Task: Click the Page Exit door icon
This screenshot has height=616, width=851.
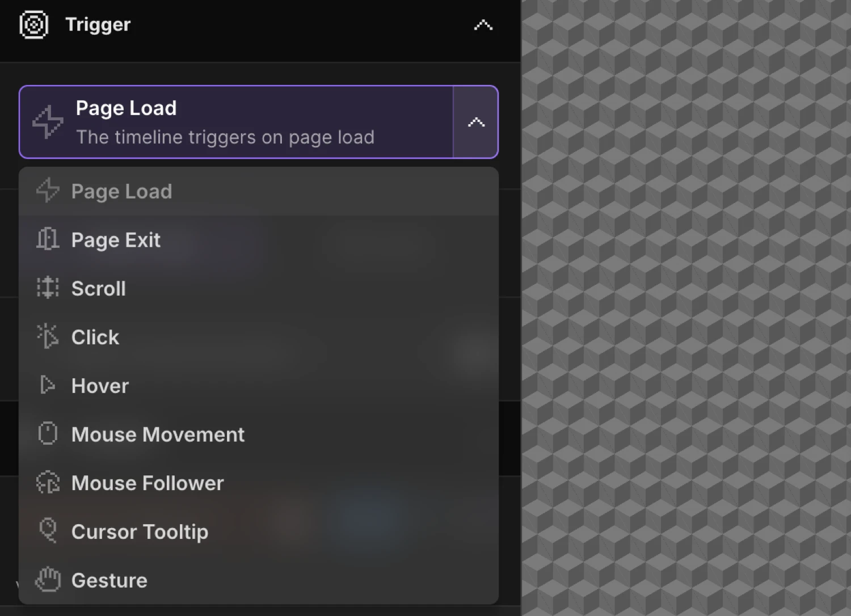Action: tap(48, 239)
